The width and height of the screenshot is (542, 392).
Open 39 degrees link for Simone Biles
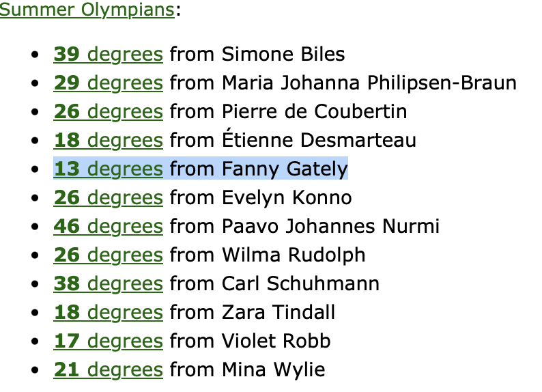point(108,54)
